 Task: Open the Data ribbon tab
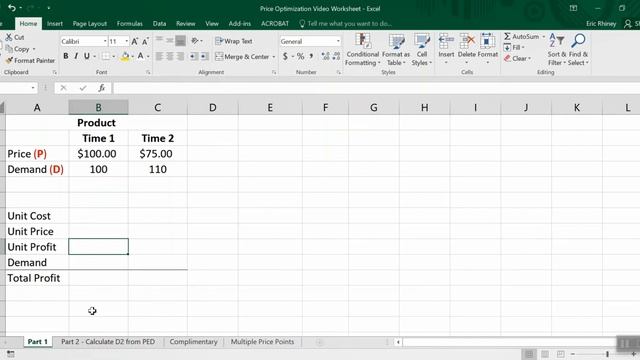coord(159,24)
